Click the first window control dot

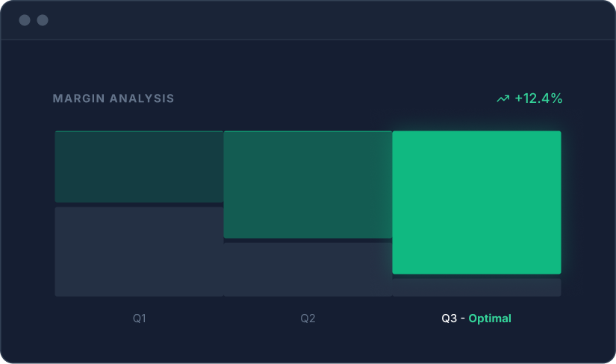25,20
